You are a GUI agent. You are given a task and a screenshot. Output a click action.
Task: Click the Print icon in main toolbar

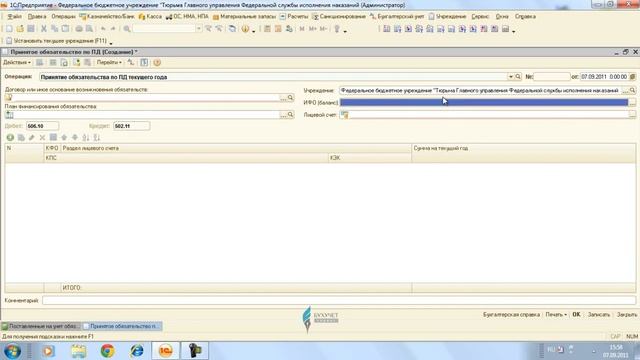click(x=79, y=29)
